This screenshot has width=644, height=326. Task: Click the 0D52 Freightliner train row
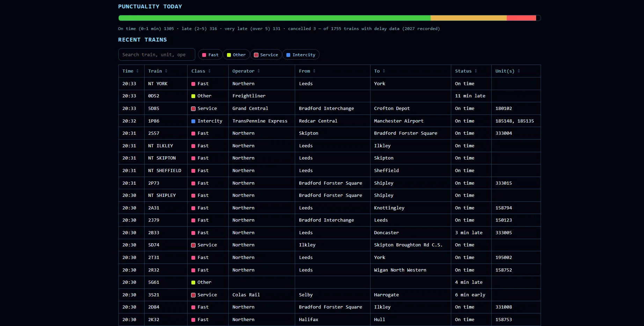[330, 96]
